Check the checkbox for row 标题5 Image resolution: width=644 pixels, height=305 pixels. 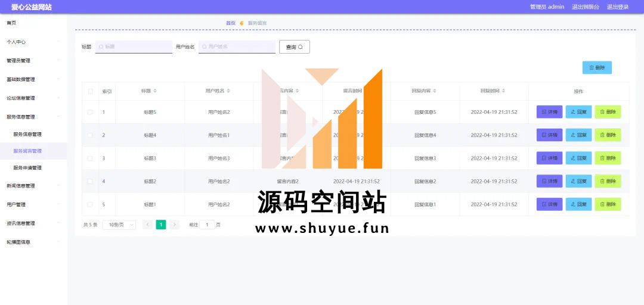(x=91, y=111)
